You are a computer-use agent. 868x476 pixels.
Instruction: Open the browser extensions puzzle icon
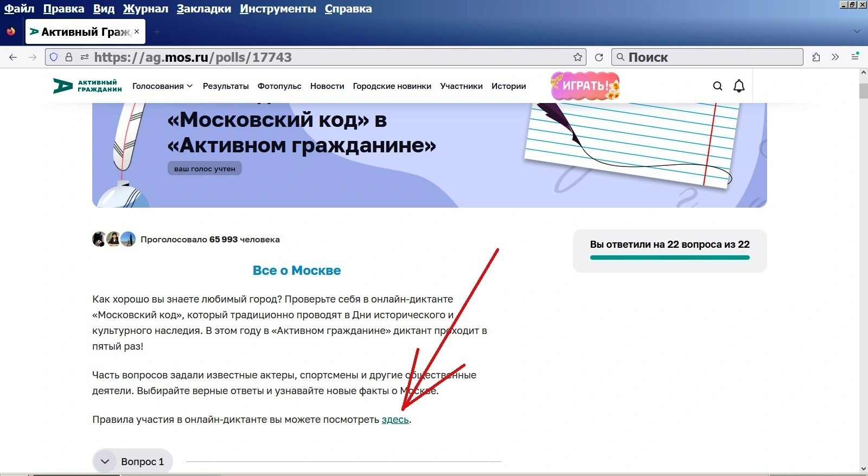click(x=816, y=57)
